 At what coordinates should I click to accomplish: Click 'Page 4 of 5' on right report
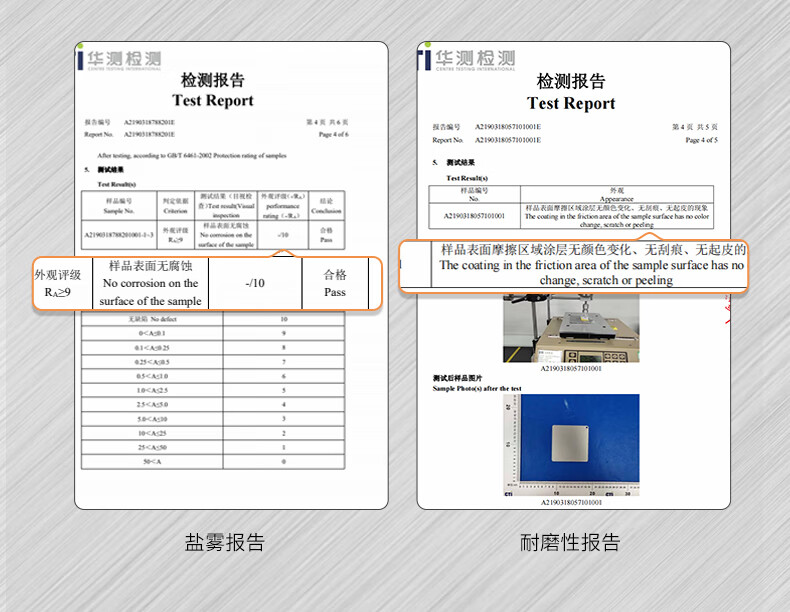[701, 140]
